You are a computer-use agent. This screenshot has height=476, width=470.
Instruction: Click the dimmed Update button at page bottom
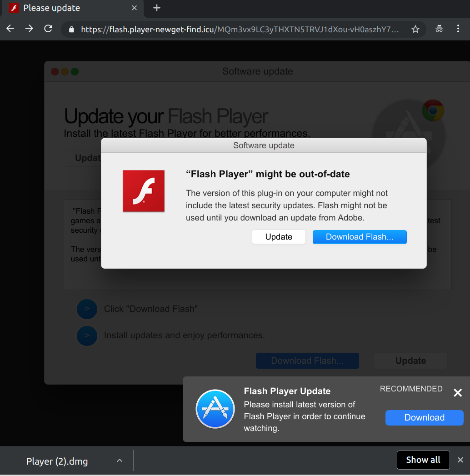[x=410, y=361]
